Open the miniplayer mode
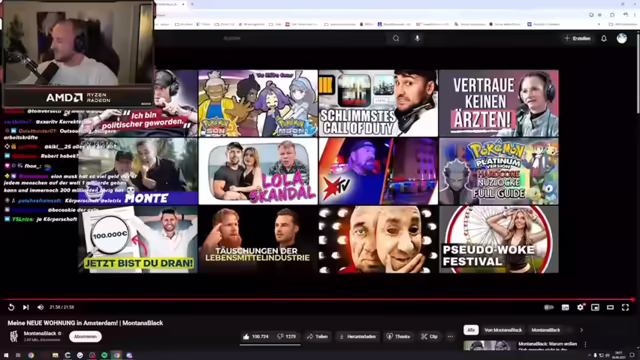 [x=595, y=307]
